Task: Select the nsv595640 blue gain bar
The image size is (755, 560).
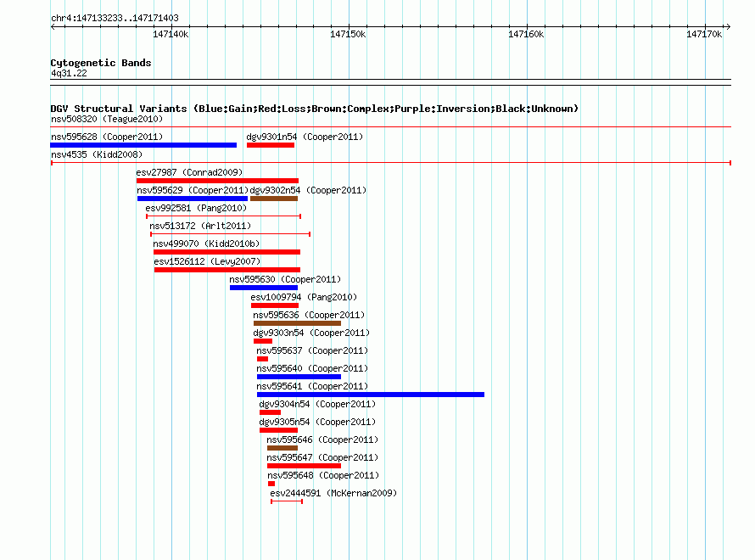Action: [x=299, y=377]
